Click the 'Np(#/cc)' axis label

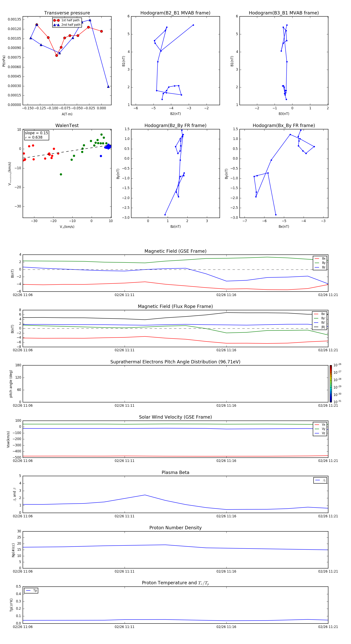pos(13,550)
